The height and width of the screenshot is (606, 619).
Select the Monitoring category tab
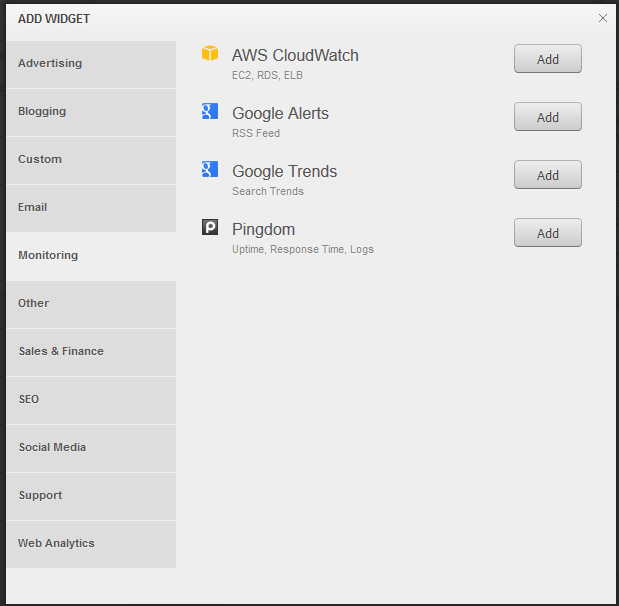click(x=91, y=256)
